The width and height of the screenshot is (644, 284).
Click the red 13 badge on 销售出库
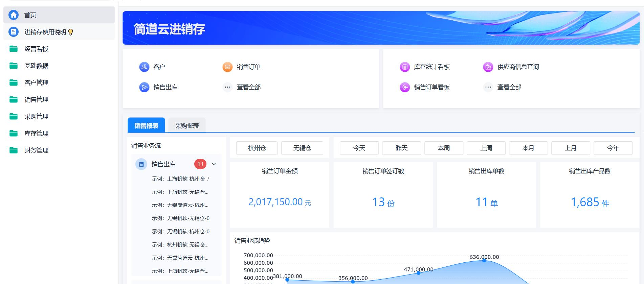click(x=200, y=164)
